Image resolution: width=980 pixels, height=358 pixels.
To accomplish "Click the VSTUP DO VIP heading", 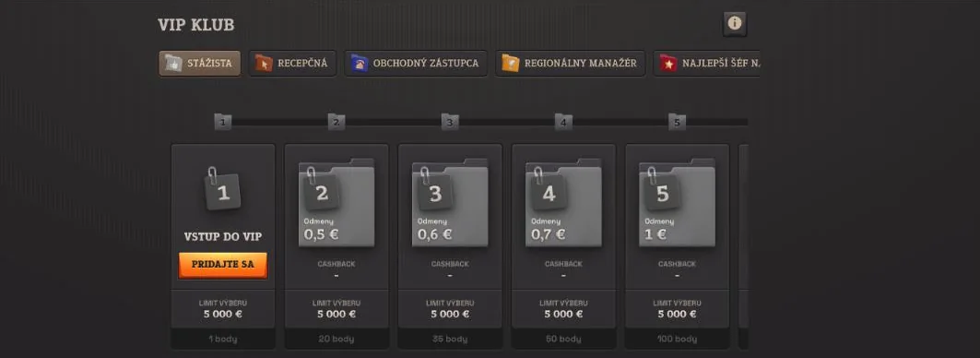I will (223, 236).
